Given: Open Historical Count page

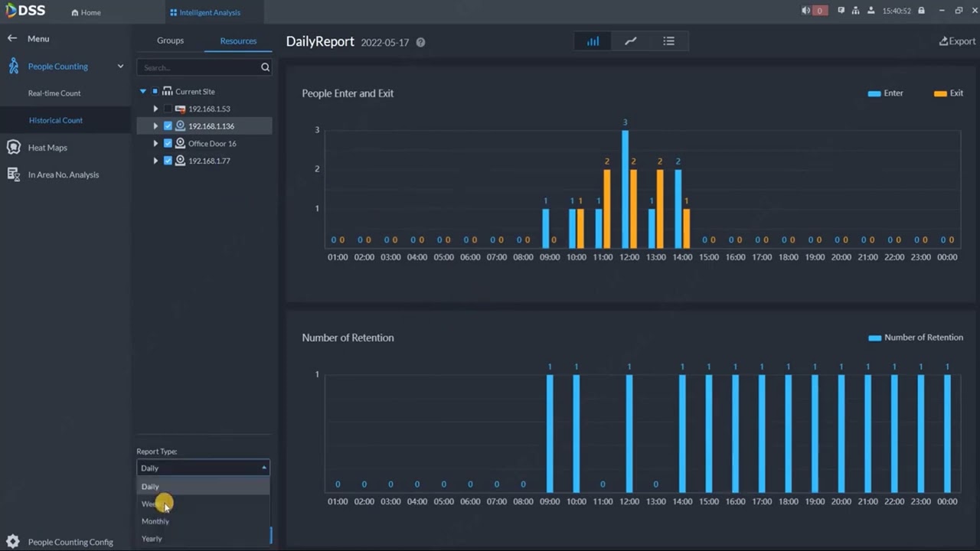Looking at the screenshot, I should pos(56,120).
